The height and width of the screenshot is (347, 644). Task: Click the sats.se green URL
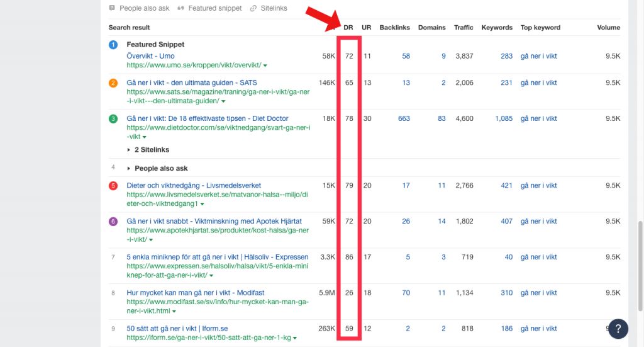[218, 96]
